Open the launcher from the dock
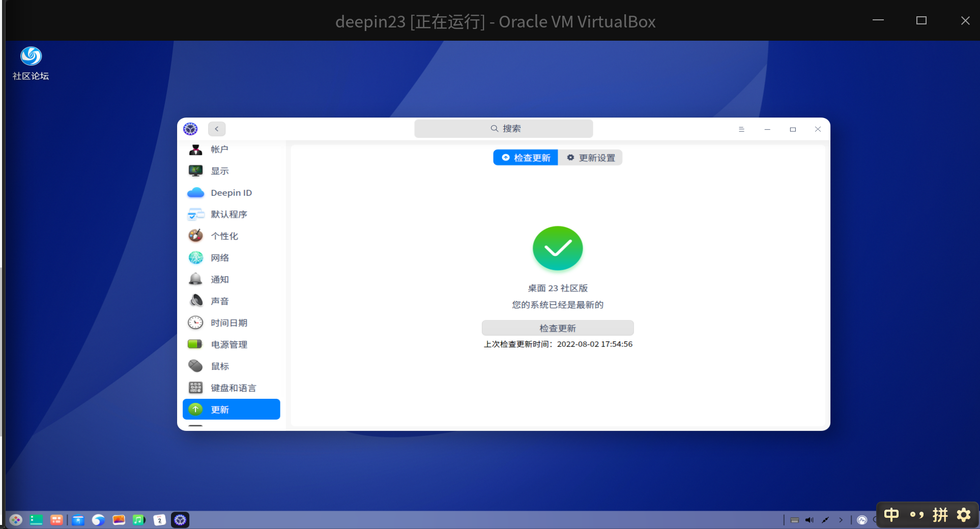The image size is (980, 529). 16,520
